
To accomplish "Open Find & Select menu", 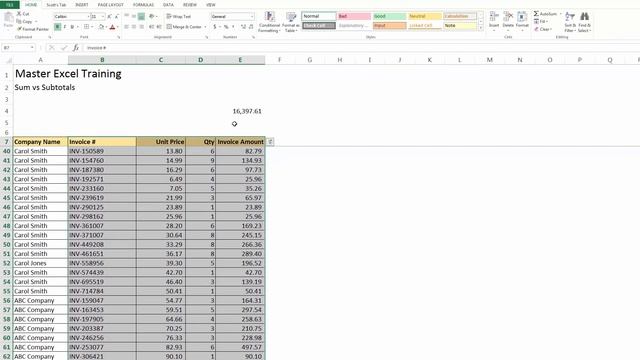I will pyautogui.click(x=584, y=22).
